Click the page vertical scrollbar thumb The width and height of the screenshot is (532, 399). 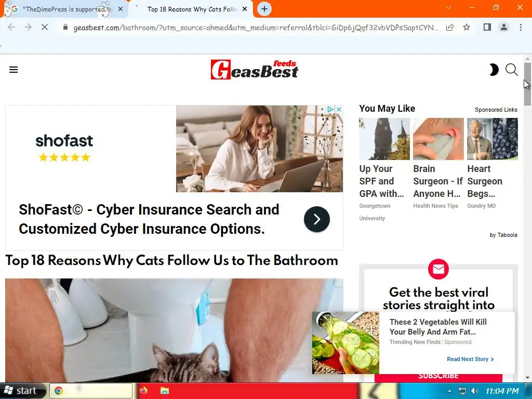tap(527, 84)
